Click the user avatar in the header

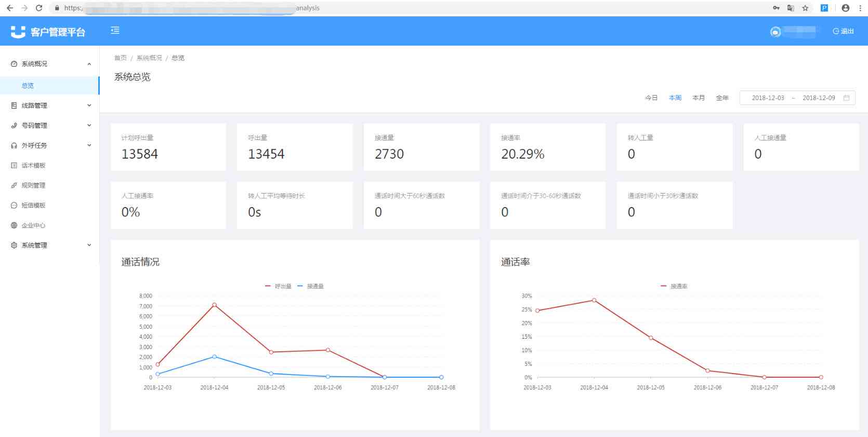tap(775, 32)
